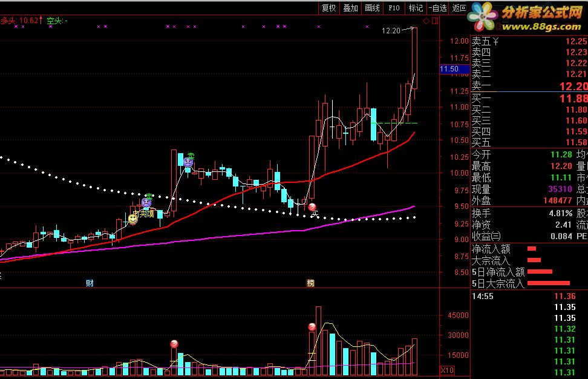Click red ball above first volume spike
Screen dimensions: 588x379
click(174, 344)
